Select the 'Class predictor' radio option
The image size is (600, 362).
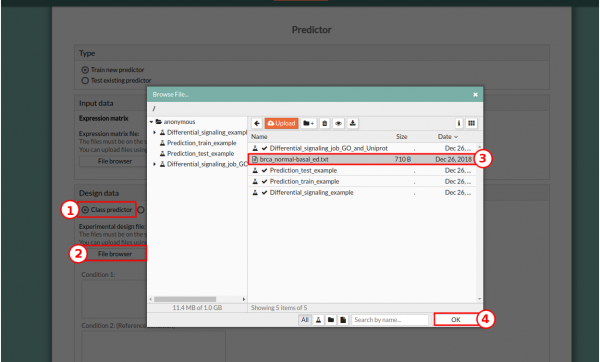point(85,210)
